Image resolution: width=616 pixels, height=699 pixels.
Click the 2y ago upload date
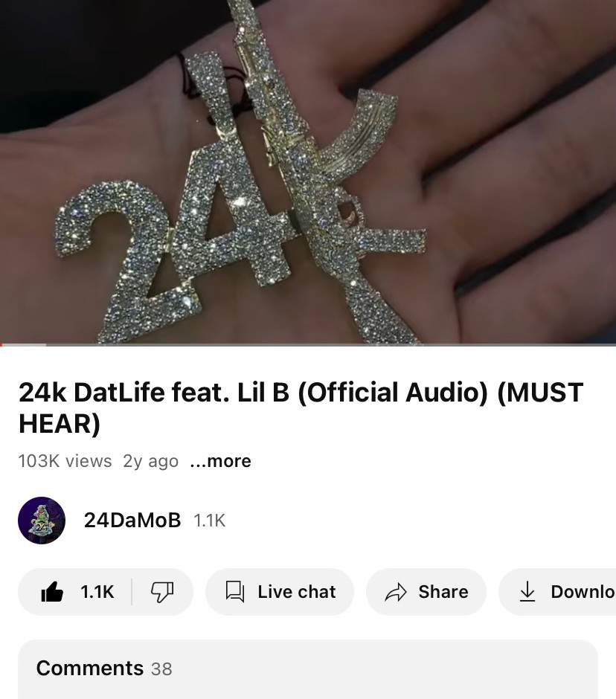click(151, 461)
